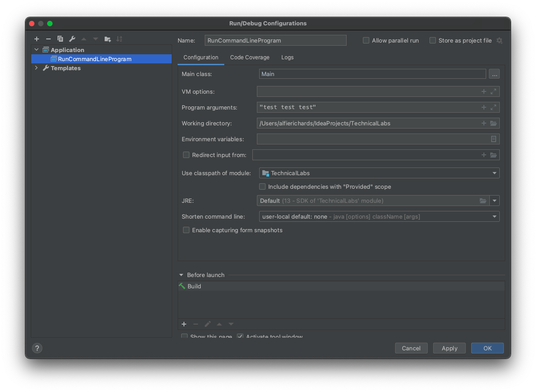
Task: Uncheck Activate tool window
Action: point(240,336)
